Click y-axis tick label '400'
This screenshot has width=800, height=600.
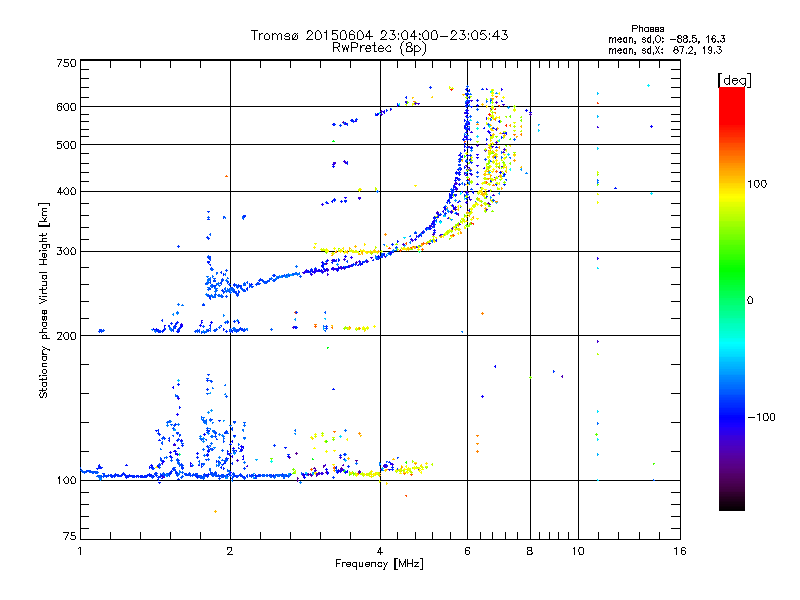pos(67,192)
